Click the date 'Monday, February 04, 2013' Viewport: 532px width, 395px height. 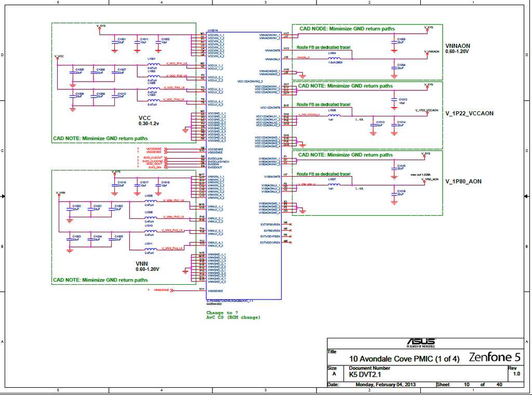click(385, 385)
